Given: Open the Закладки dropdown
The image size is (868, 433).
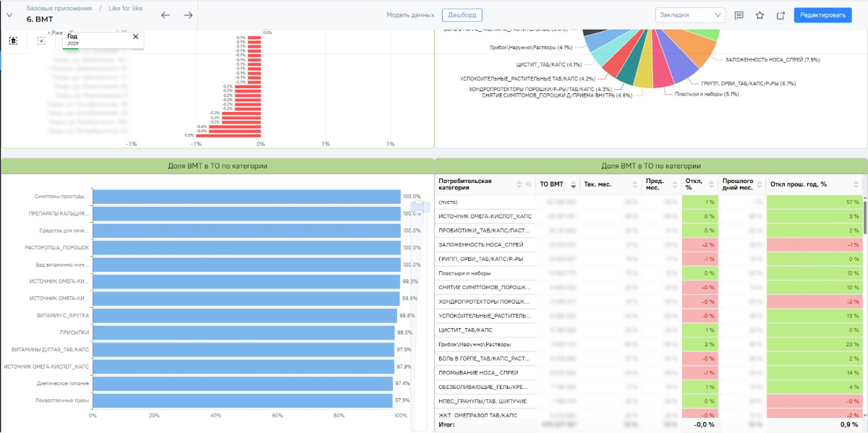Looking at the screenshot, I should 689,15.
